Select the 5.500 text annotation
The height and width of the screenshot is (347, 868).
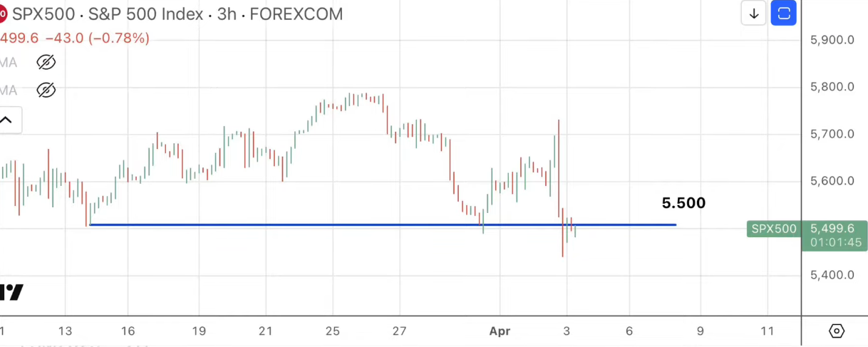pyautogui.click(x=683, y=203)
